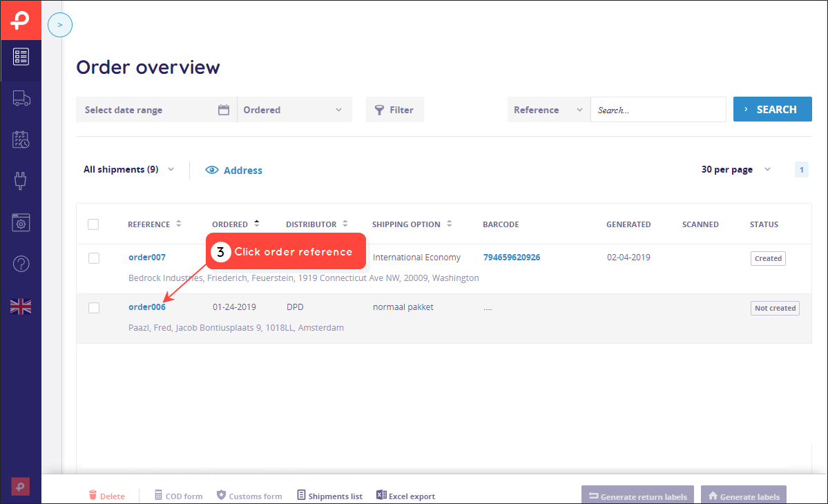
Task: Open the order overview list icon
Action: coord(21,57)
